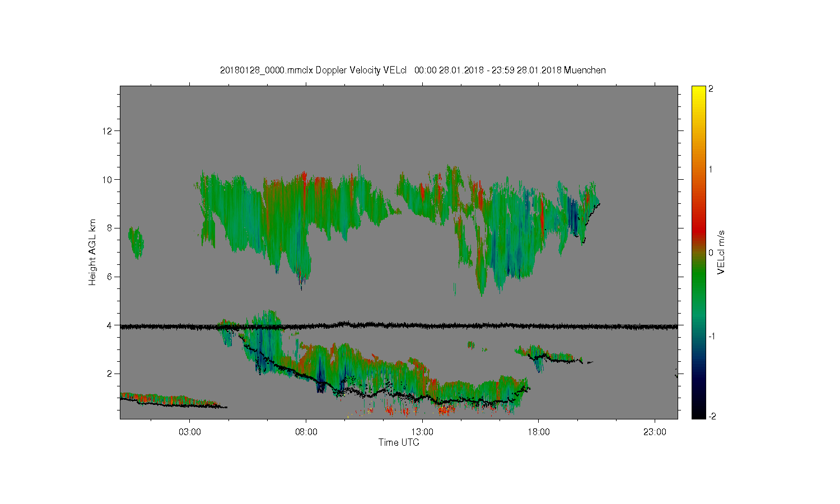This screenshot has height=504, width=840.
Task: Click the 10 tick label on height axis
Action: (108, 180)
